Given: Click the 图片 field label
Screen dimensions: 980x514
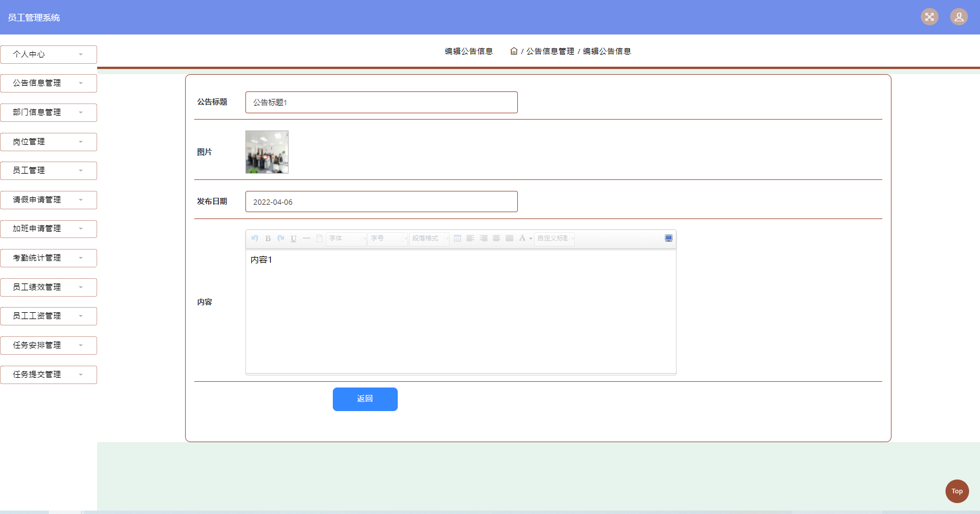Looking at the screenshot, I should tap(205, 152).
